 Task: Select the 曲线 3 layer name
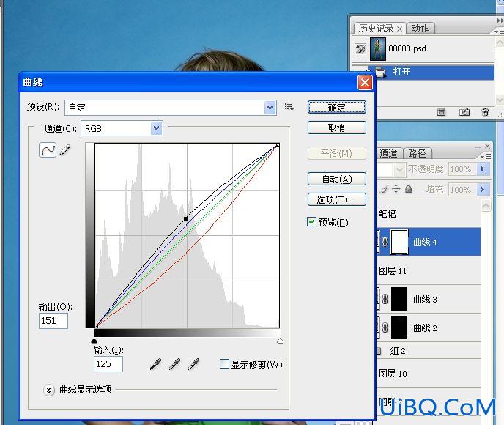pos(425,300)
